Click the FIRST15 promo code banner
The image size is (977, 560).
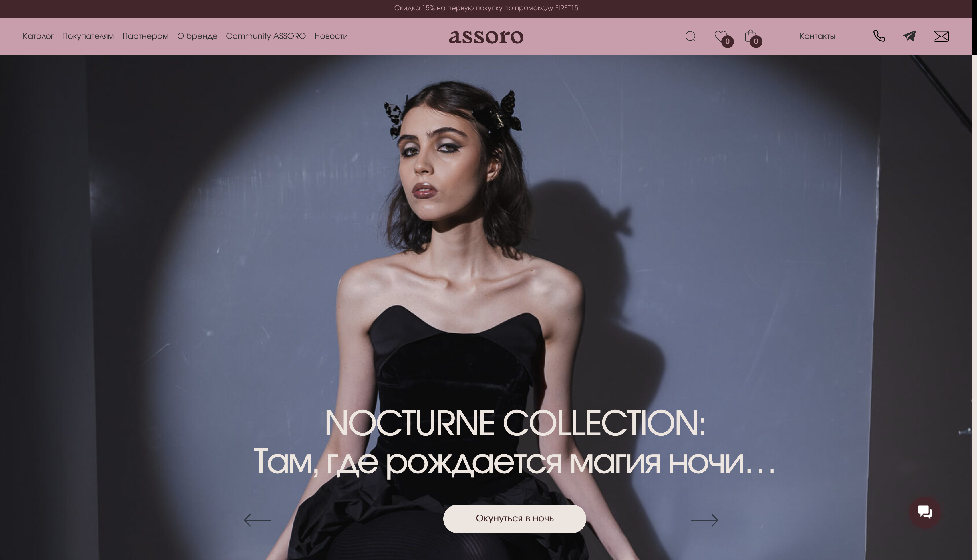[486, 8]
